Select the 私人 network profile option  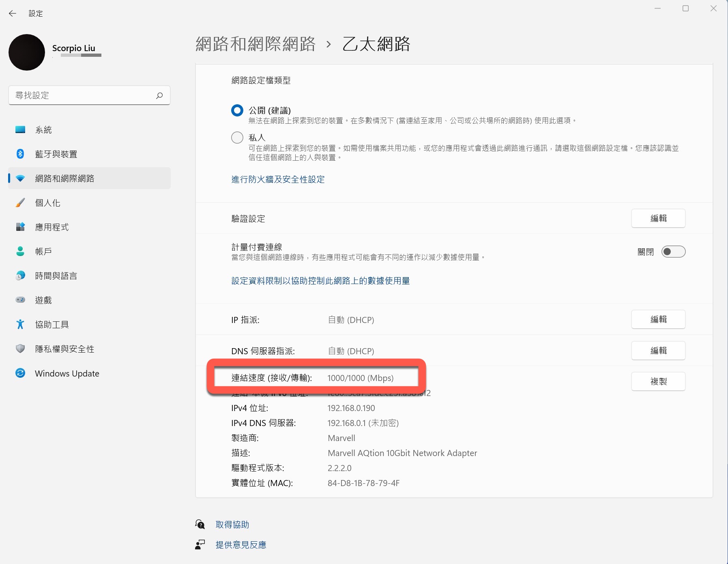(237, 138)
